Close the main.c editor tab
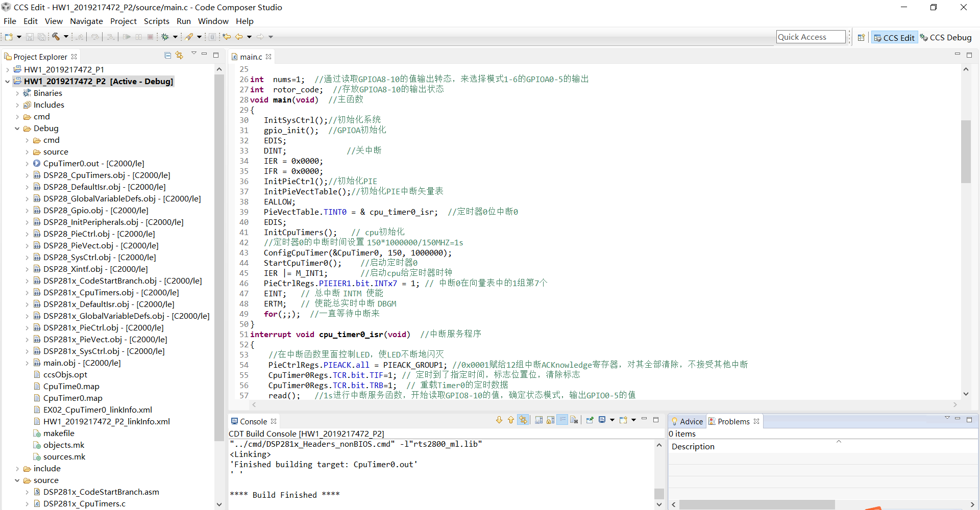Screen dimensions: 980x510 [x=268, y=57]
